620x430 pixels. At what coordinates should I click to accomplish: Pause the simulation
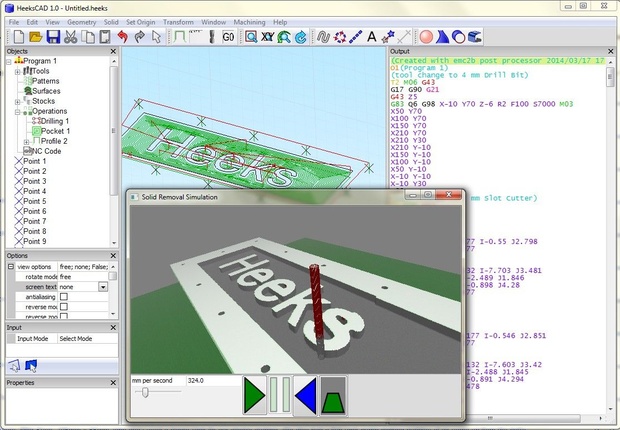point(280,396)
